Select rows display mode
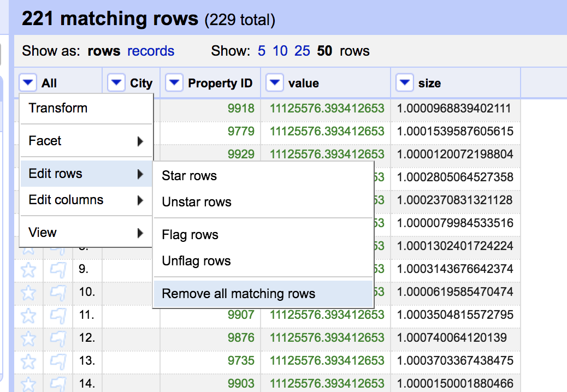 click(104, 51)
